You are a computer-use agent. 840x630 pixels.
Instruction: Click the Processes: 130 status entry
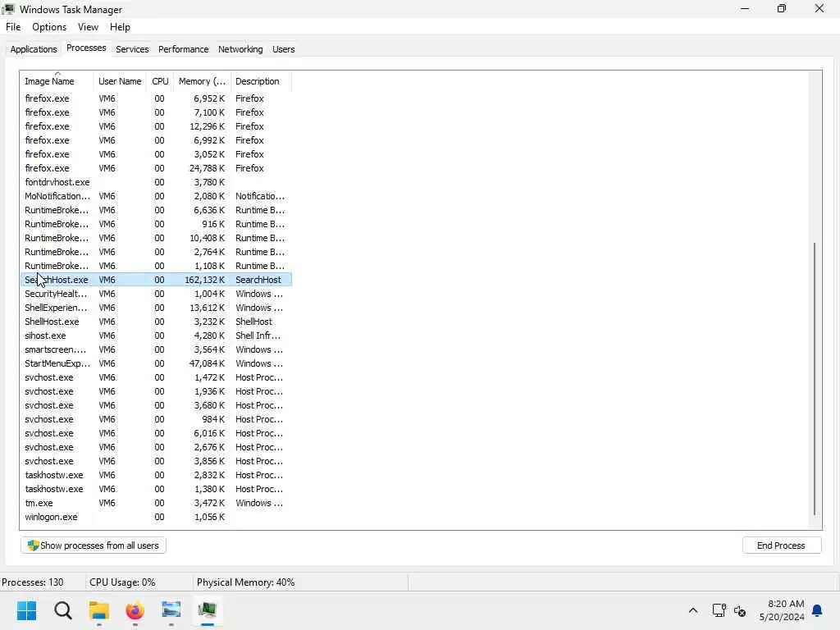[x=33, y=582]
